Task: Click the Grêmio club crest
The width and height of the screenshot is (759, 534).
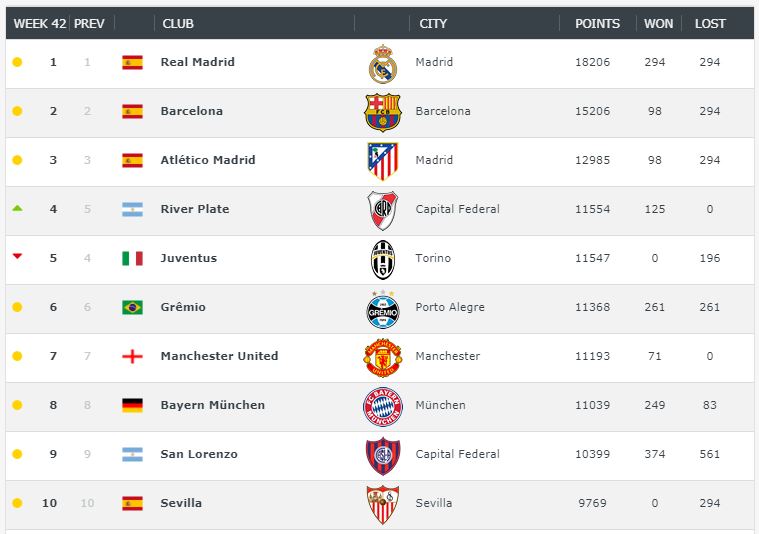Action: (x=383, y=308)
